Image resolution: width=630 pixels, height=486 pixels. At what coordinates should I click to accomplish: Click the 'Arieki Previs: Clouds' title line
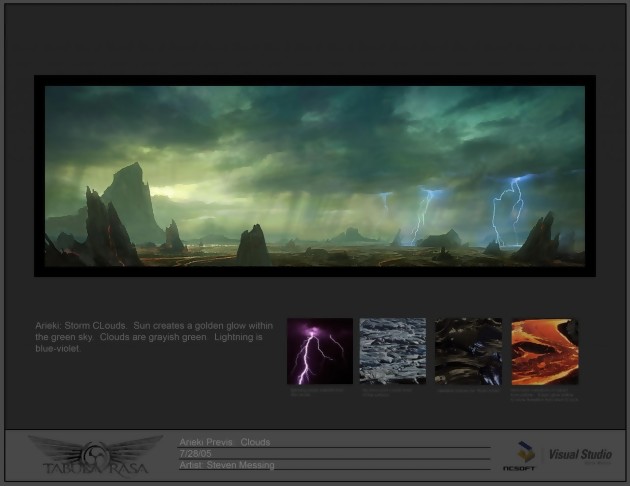[225, 441]
